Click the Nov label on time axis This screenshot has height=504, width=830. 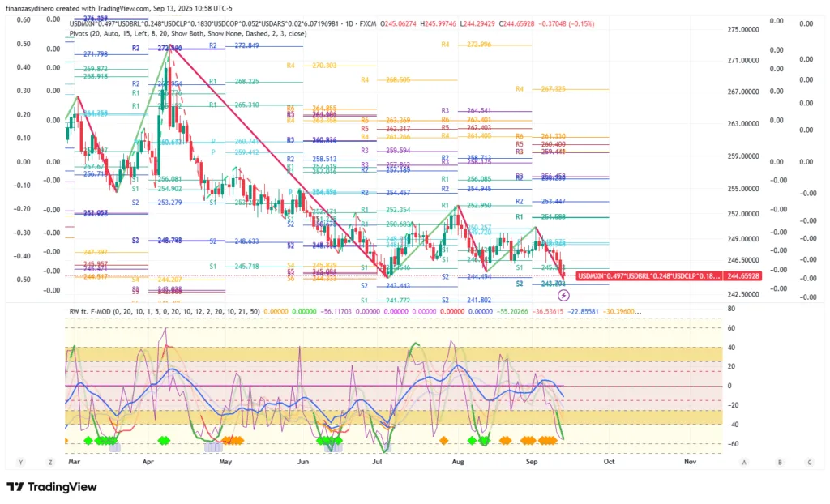coord(691,462)
